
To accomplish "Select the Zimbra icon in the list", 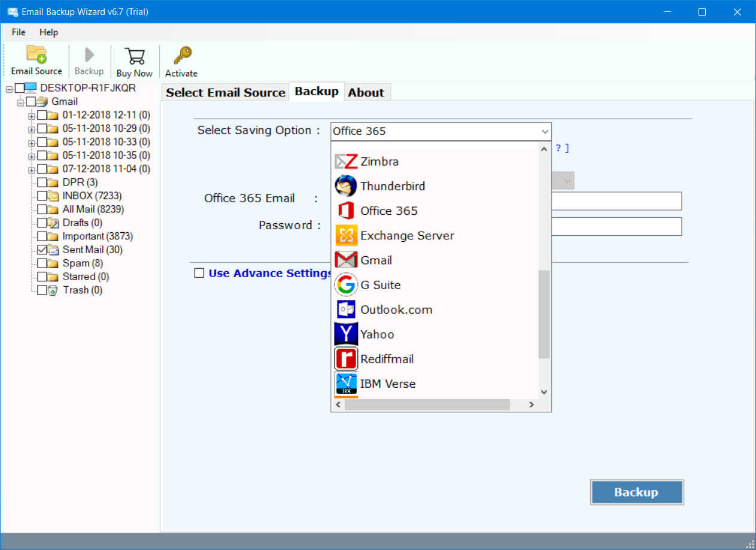I will (x=346, y=162).
